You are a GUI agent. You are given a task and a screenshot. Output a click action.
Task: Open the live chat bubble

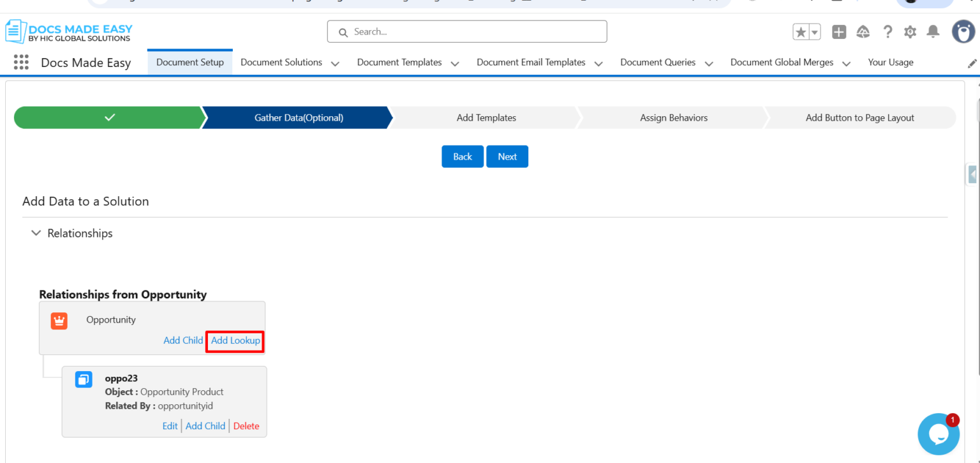coord(938,434)
